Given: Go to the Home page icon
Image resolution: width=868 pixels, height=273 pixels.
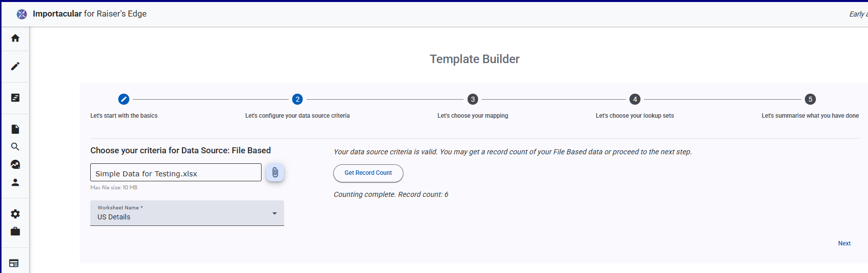Looking at the screenshot, I should 16,38.
